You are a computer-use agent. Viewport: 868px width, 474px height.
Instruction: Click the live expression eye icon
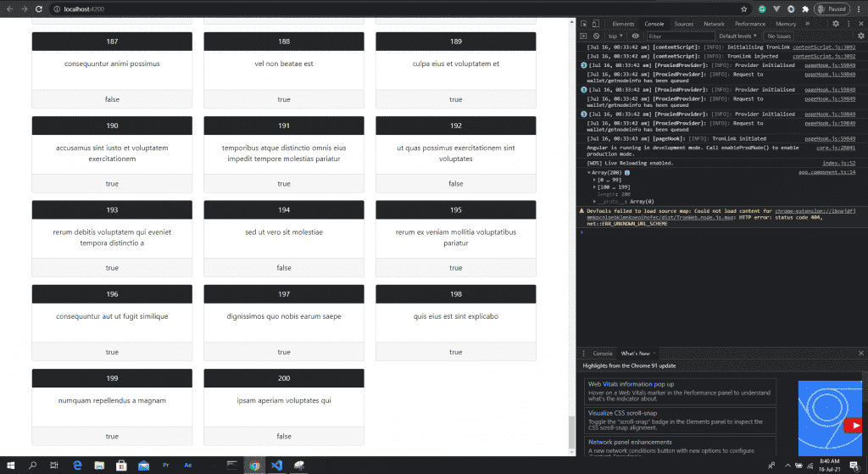[x=635, y=36]
